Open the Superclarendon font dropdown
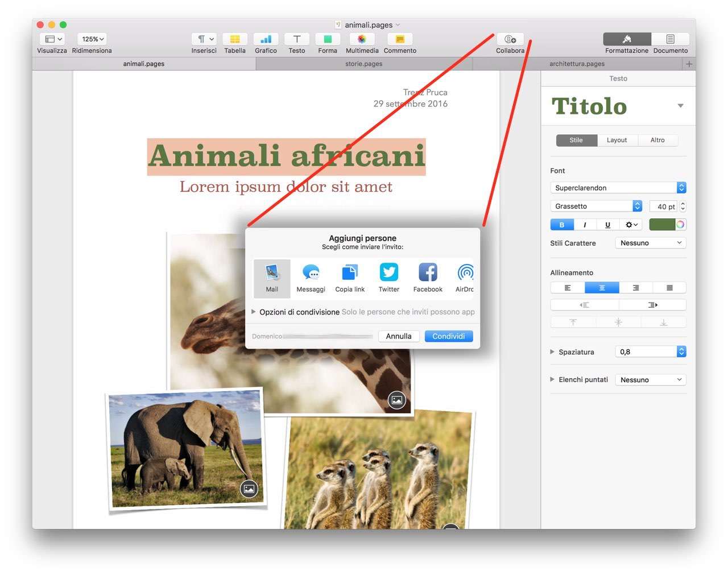 (x=618, y=188)
